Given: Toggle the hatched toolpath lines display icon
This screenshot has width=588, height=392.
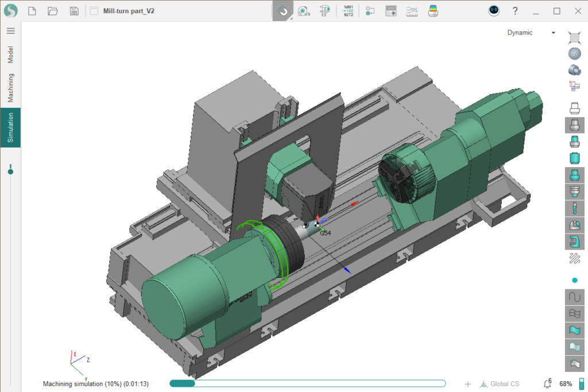Looking at the screenshot, I should 574,258.
